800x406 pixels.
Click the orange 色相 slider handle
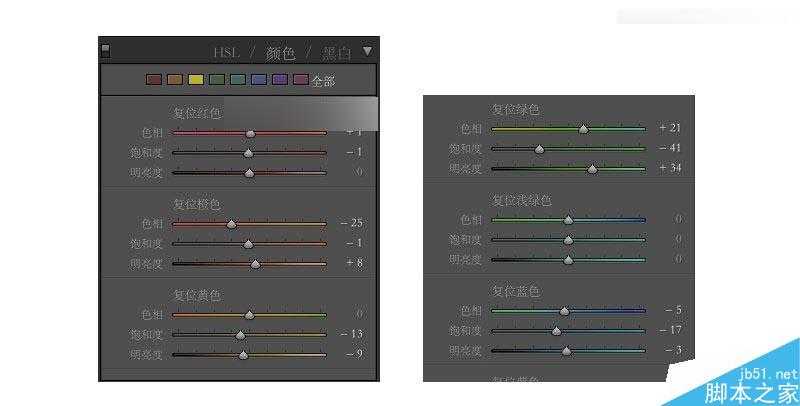tap(231, 224)
